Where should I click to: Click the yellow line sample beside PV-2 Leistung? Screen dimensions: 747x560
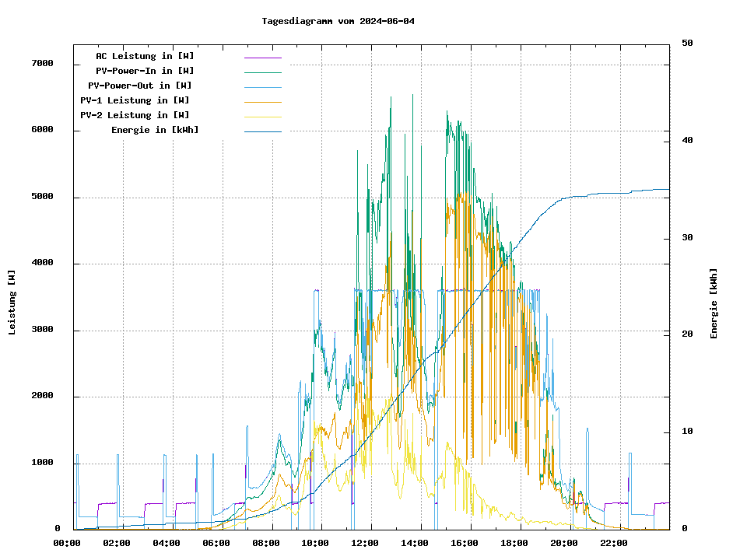click(x=262, y=117)
